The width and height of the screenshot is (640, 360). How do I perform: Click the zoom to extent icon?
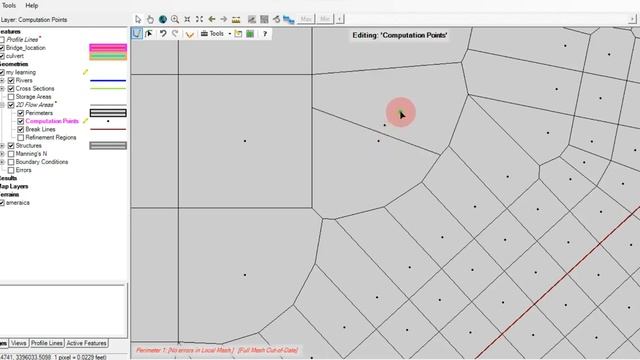187,19
